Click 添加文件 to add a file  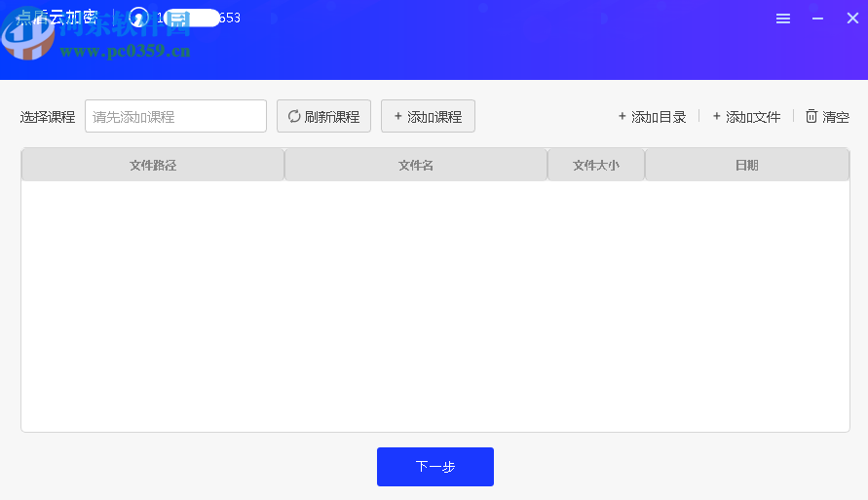pos(746,117)
